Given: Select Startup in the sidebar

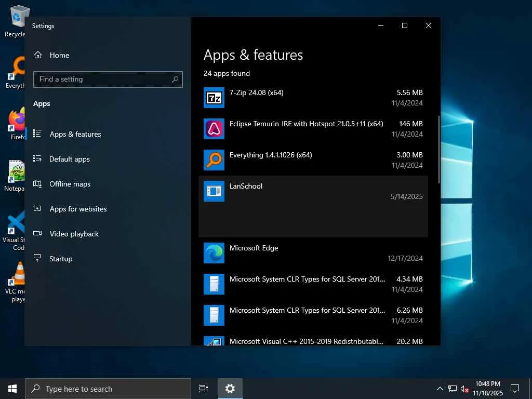Looking at the screenshot, I should (x=61, y=259).
